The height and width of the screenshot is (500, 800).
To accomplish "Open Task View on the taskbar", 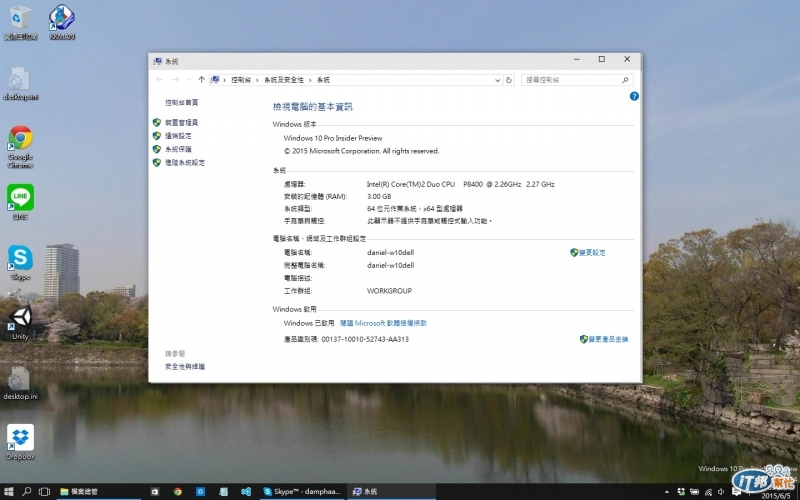I will pyautogui.click(x=44, y=491).
